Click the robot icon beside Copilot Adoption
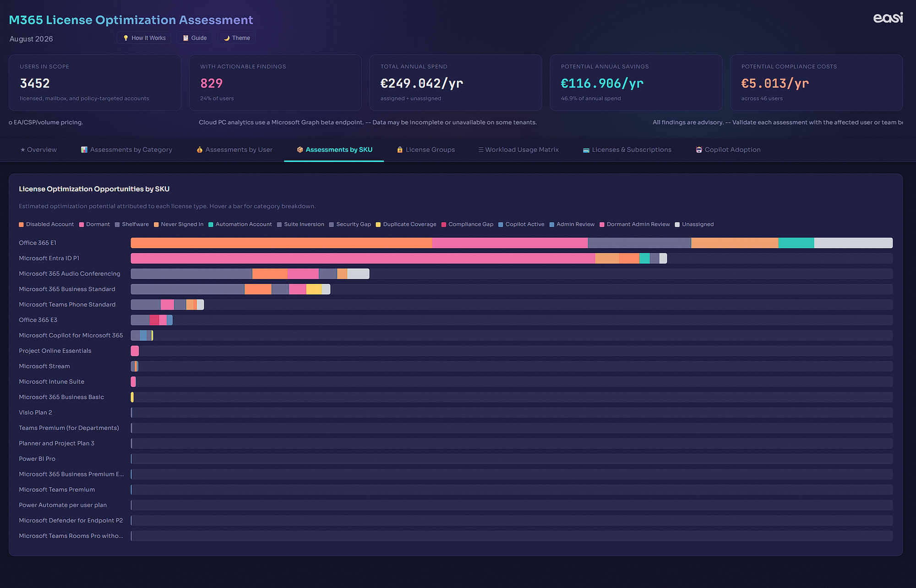Screen dimensions: 916x588 click(699, 150)
